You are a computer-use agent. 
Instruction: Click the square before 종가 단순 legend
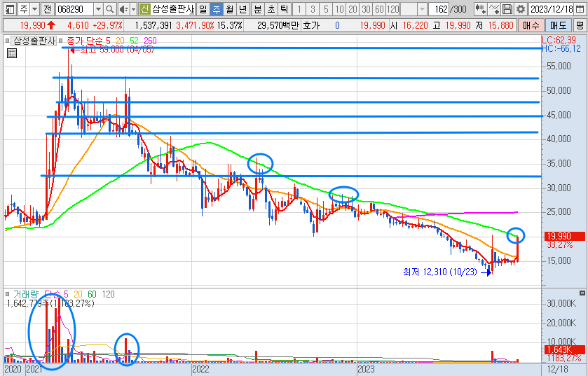[x=60, y=41]
